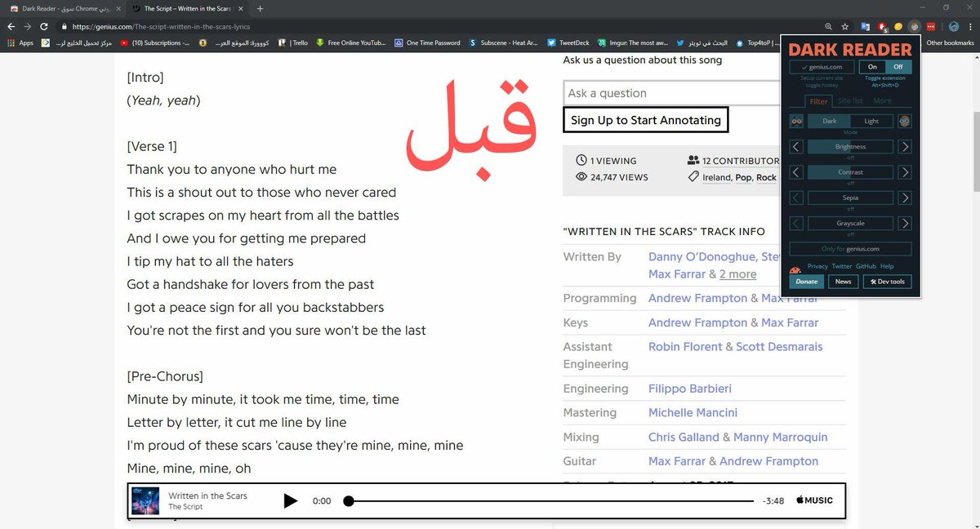Increase Sepia with right arrow
980x529 pixels.
(x=904, y=198)
